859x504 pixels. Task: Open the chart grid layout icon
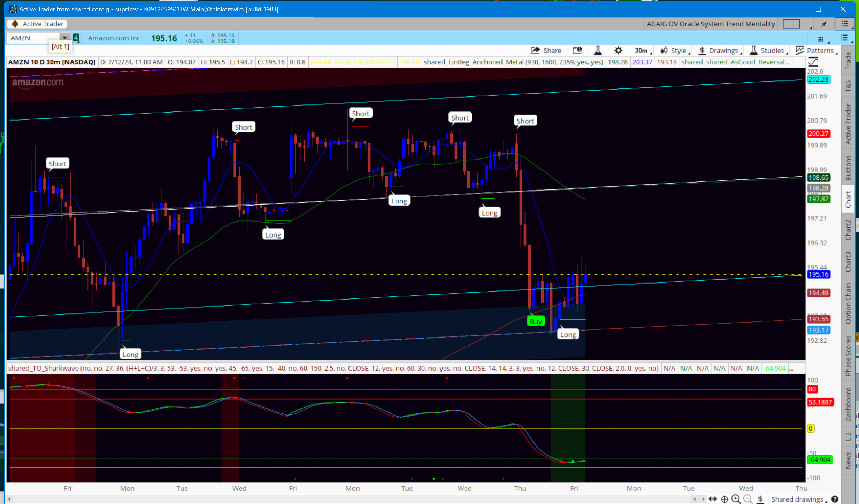[821, 39]
